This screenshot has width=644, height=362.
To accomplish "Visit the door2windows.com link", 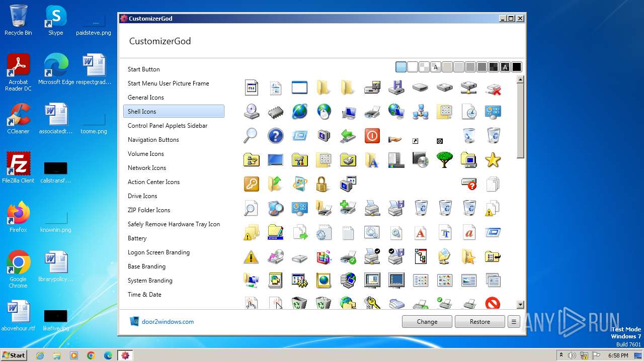I will [x=168, y=322].
